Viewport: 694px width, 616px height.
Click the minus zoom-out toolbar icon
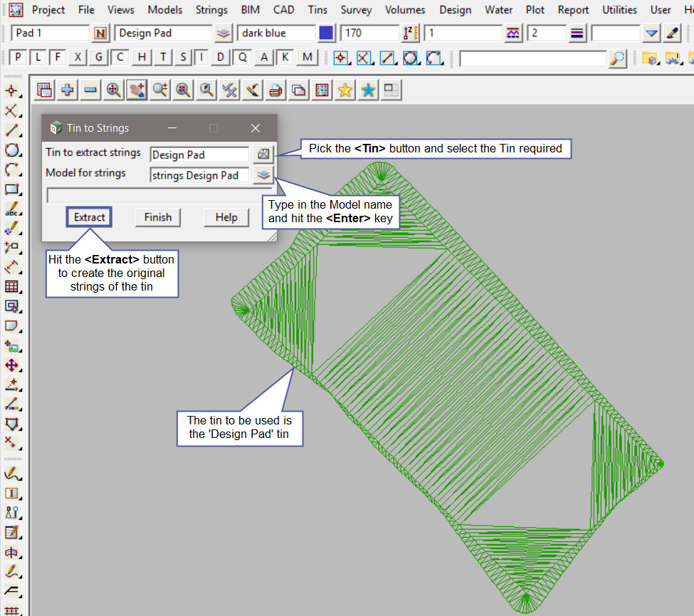pos(90,90)
